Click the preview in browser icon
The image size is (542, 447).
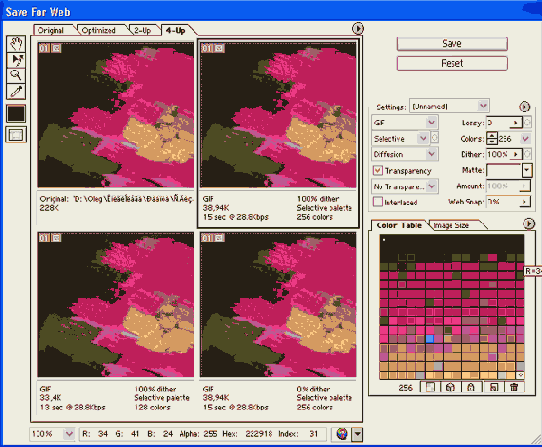(x=342, y=434)
